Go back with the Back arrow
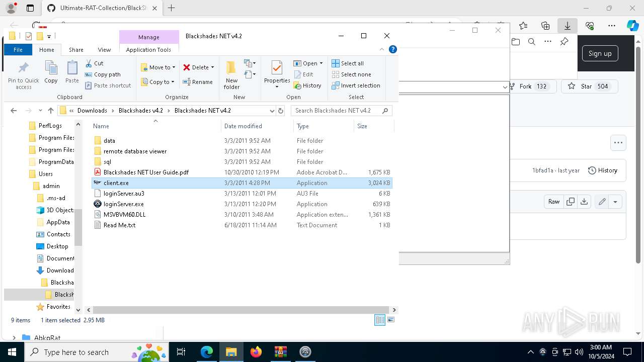Image resolution: width=644 pixels, height=362 pixels. (x=14, y=111)
